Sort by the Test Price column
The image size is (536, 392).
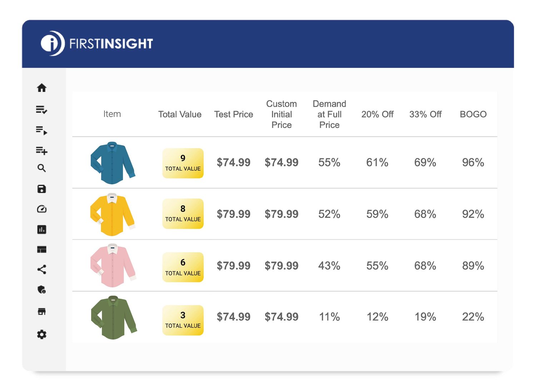point(234,114)
